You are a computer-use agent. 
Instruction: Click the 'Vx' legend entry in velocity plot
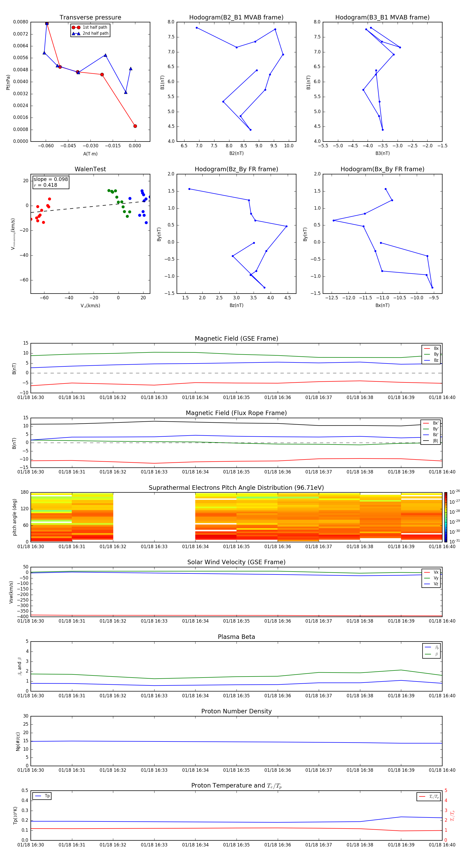coord(431,572)
